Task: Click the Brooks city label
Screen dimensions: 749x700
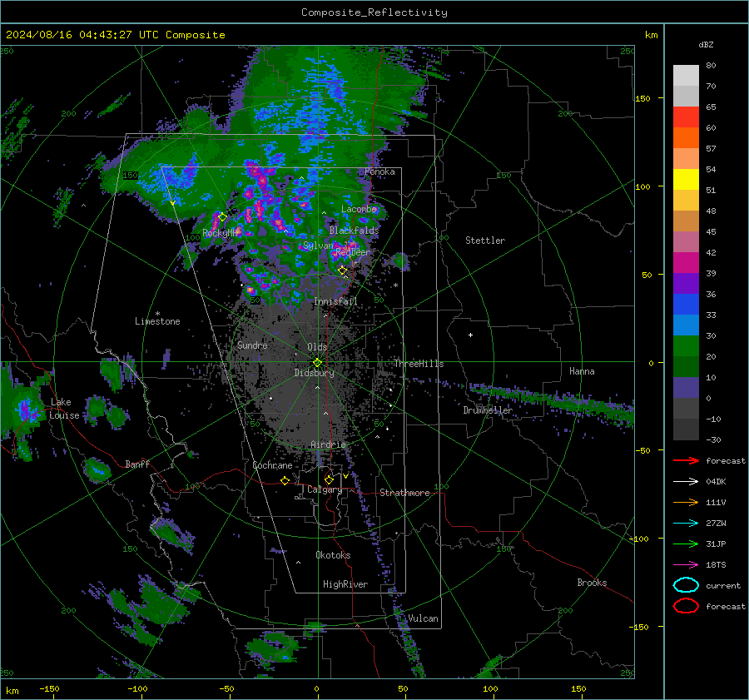Action: (592, 583)
